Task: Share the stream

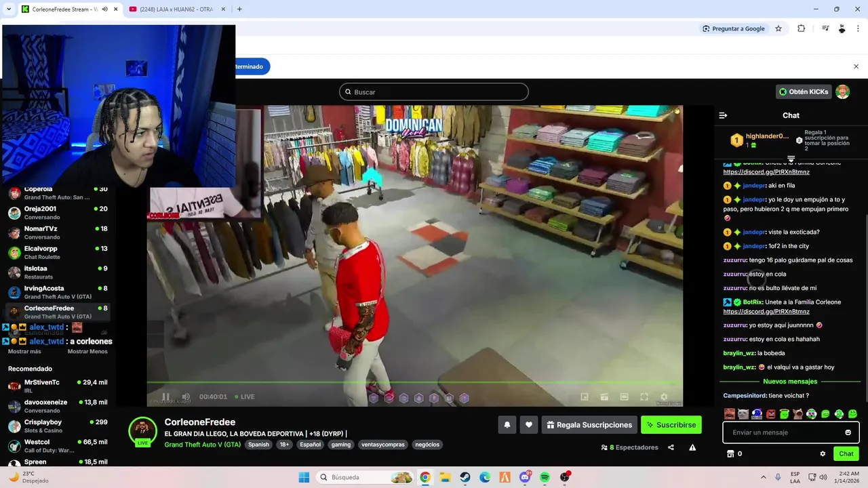Action: pos(671,447)
